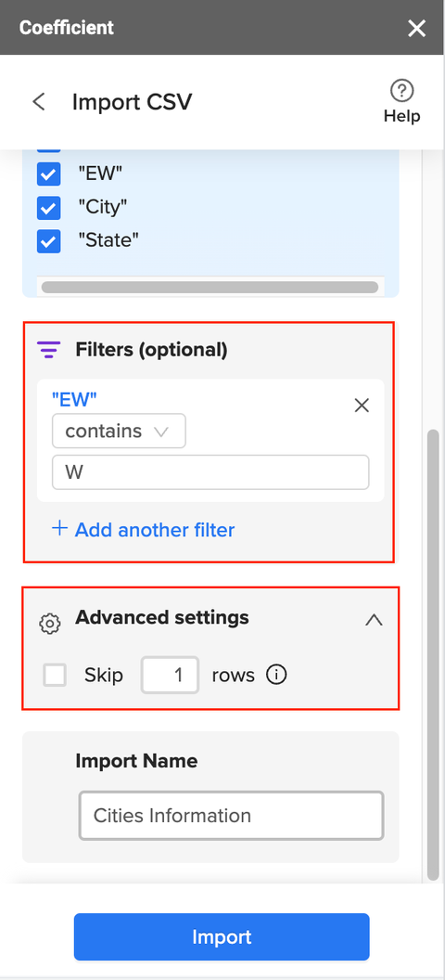Click the horizontal scrollbar under columns list
445x980 pixels.
tap(210, 288)
